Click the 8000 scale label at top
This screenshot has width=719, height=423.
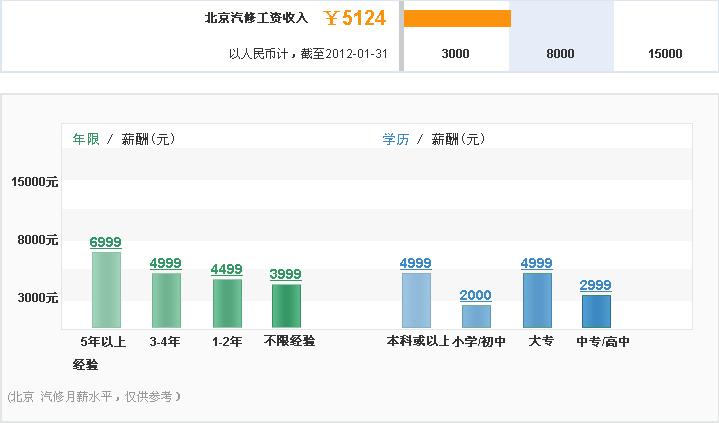[x=560, y=54]
